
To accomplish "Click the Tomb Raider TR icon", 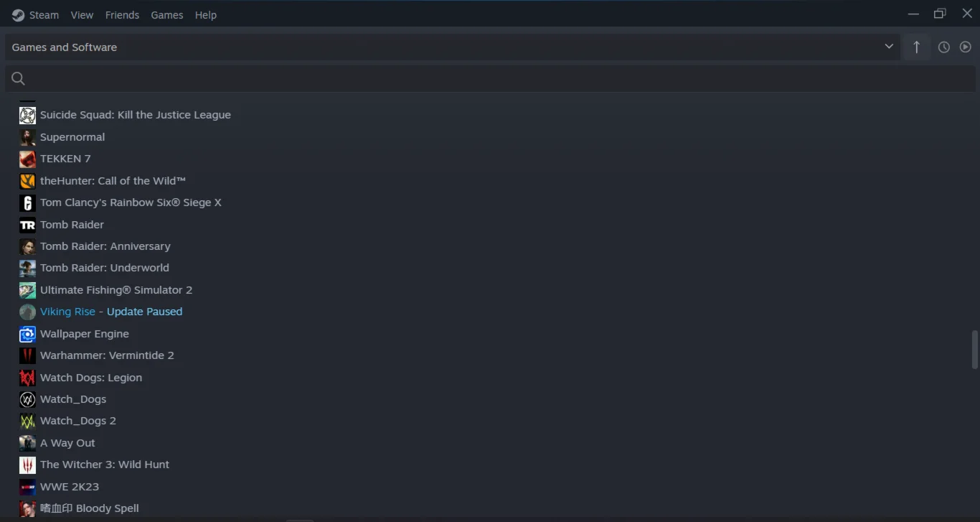I will pos(27,225).
